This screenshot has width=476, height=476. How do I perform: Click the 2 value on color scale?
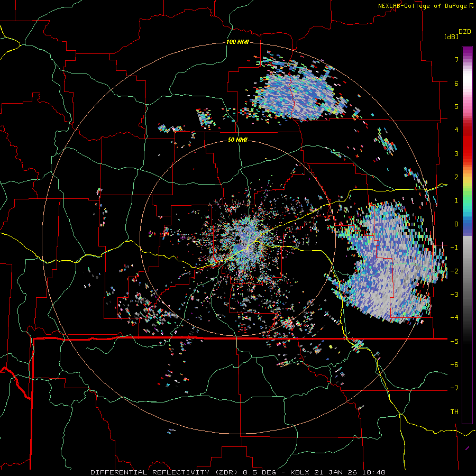pos(456,177)
